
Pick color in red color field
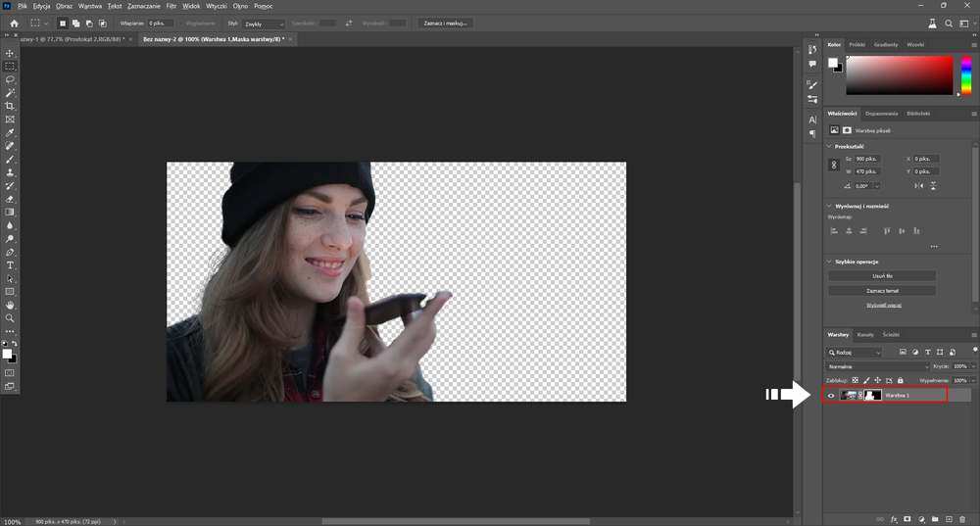[x=900, y=75]
